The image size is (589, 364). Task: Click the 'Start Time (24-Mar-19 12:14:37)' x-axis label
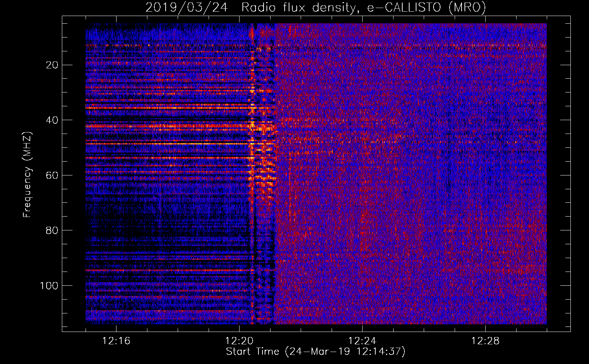click(x=316, y=352)
